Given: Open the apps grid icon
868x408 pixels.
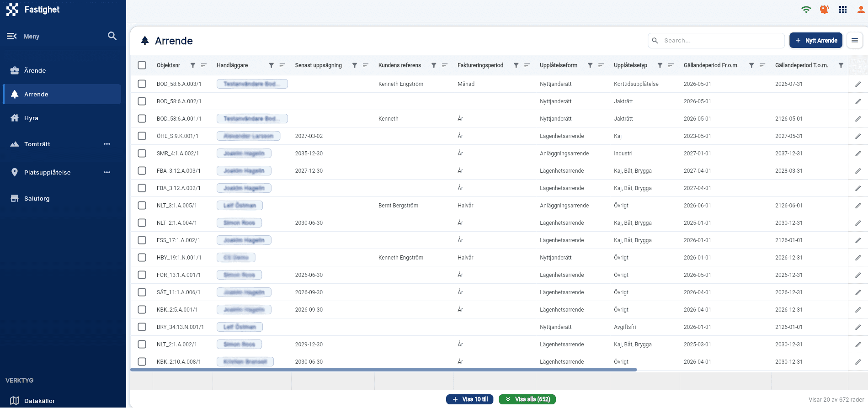Looking at the screenshot, I should tap(843, 10).
